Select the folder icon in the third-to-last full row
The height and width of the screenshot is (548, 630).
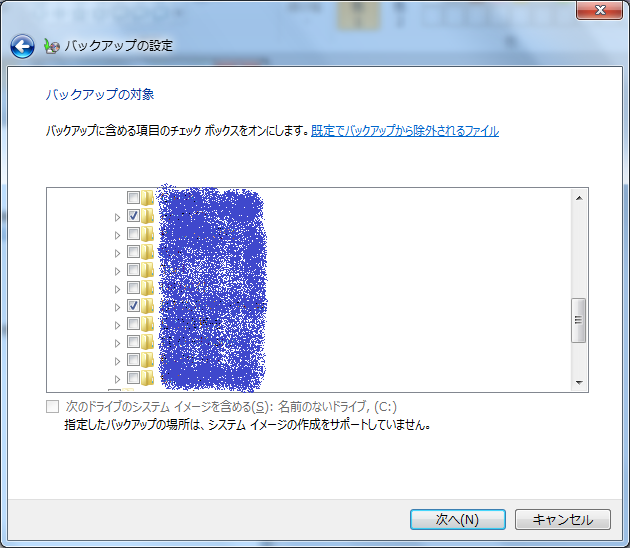tap(147, 341)
